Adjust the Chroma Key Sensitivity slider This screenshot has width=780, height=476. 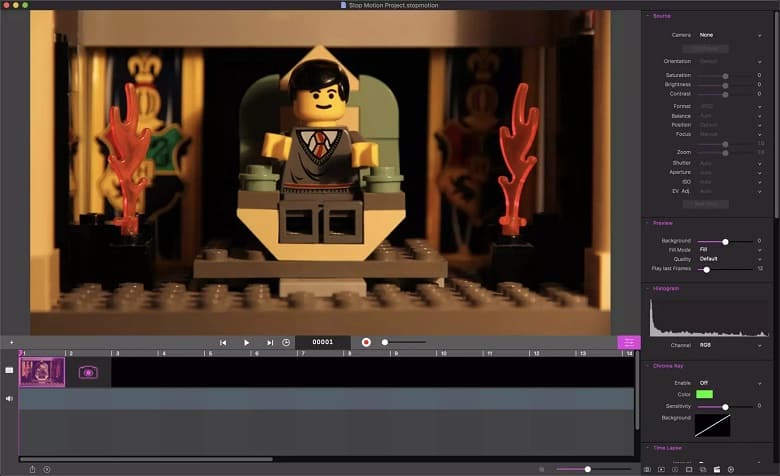click(725, 407)
